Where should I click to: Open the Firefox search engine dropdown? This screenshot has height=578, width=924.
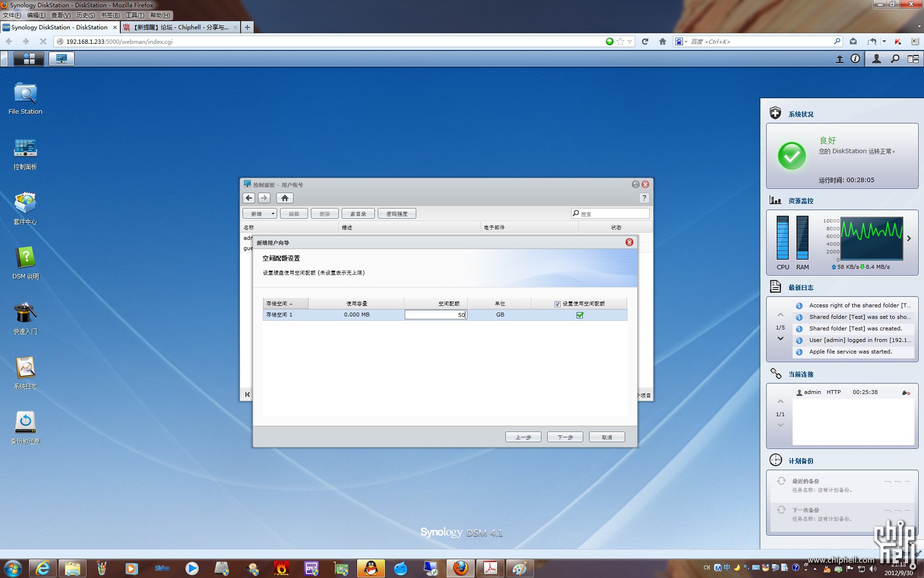(681, 41)
